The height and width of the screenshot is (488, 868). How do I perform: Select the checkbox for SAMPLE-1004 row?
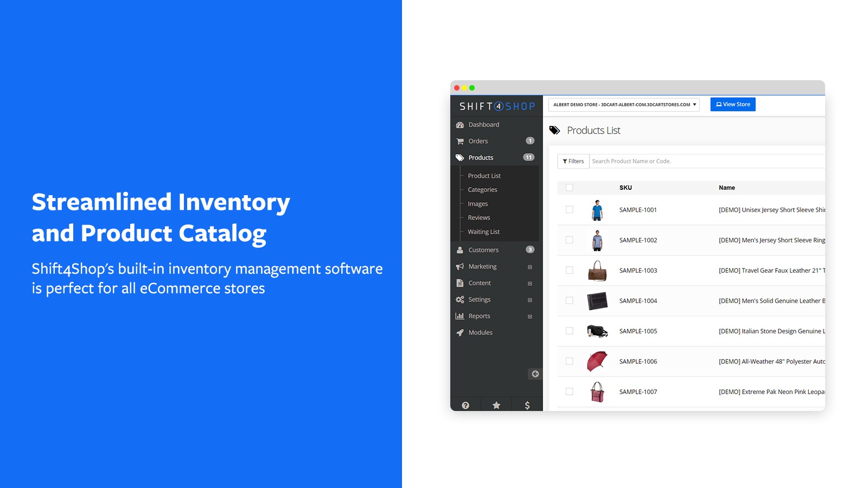pyautogui.click(x=569, y=300)
